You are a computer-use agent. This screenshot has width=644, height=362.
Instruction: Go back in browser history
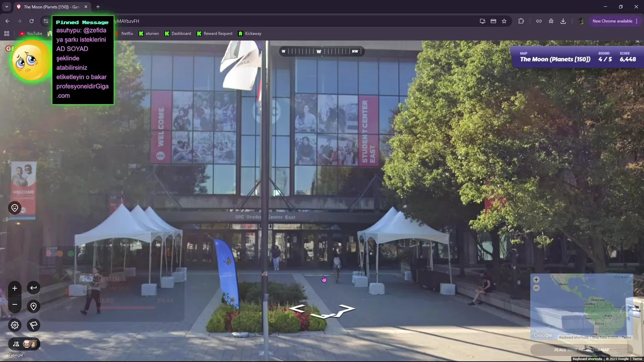(7, 21)
